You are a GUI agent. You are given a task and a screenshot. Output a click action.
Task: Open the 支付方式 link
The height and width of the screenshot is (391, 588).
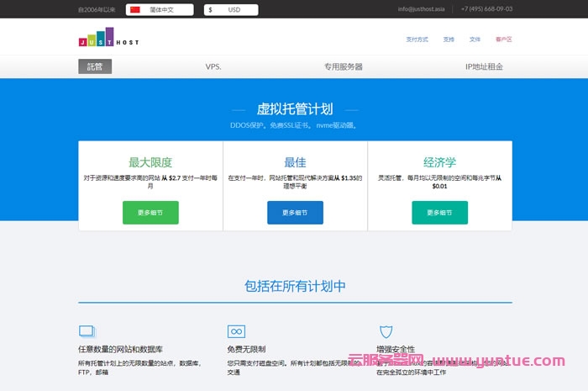click(x=417, y=40)
